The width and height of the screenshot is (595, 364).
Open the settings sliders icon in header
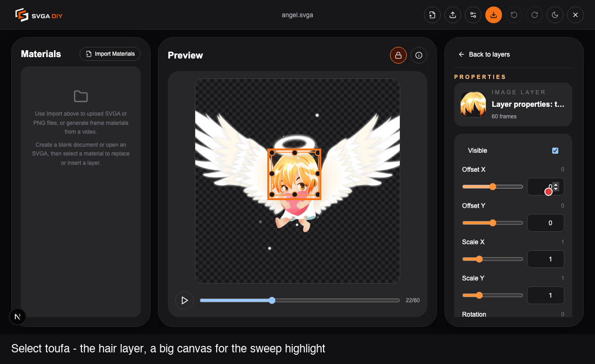point(473,15)
